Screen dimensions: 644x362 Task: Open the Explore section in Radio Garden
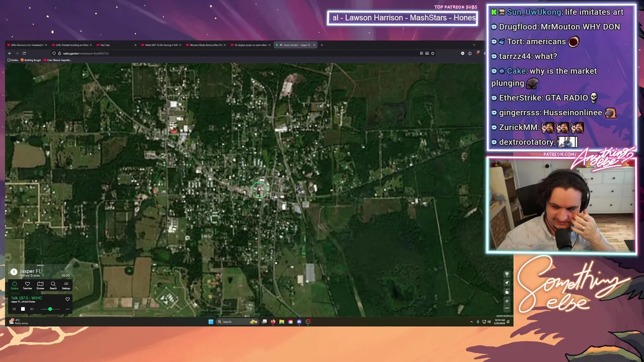15,286
